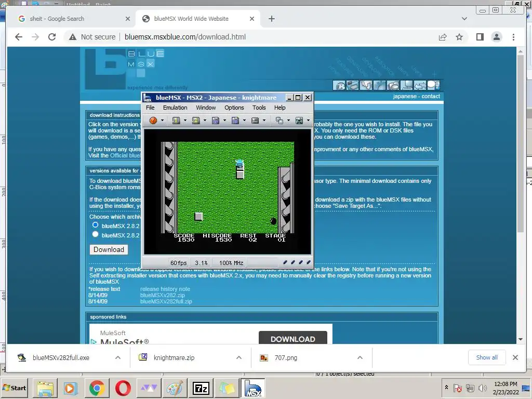Click the contact link on the site header
This screenshot has height=399, width=532.
tap(431, 96)
